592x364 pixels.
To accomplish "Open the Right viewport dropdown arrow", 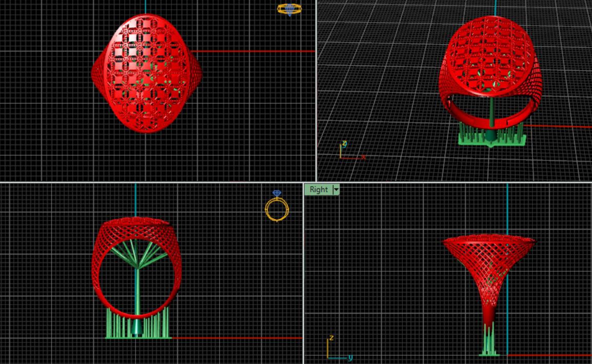I will click(x=336, y=190).
